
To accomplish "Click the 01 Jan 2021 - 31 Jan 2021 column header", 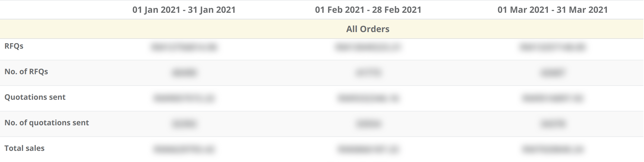I will 184,10.
